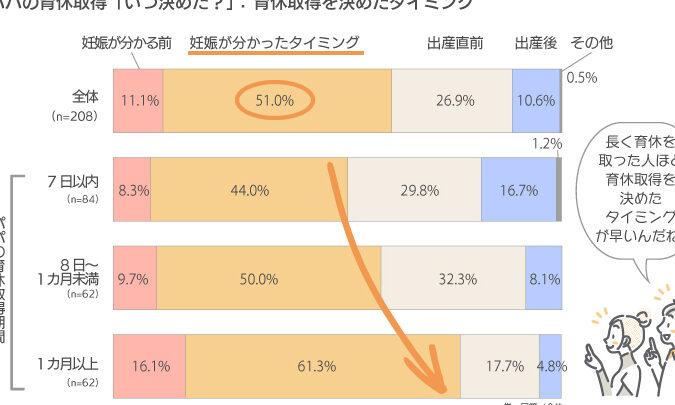Screen dimensions: 675x405
Task: Click the circled 51.0% value
Action: tap(275, 100)
